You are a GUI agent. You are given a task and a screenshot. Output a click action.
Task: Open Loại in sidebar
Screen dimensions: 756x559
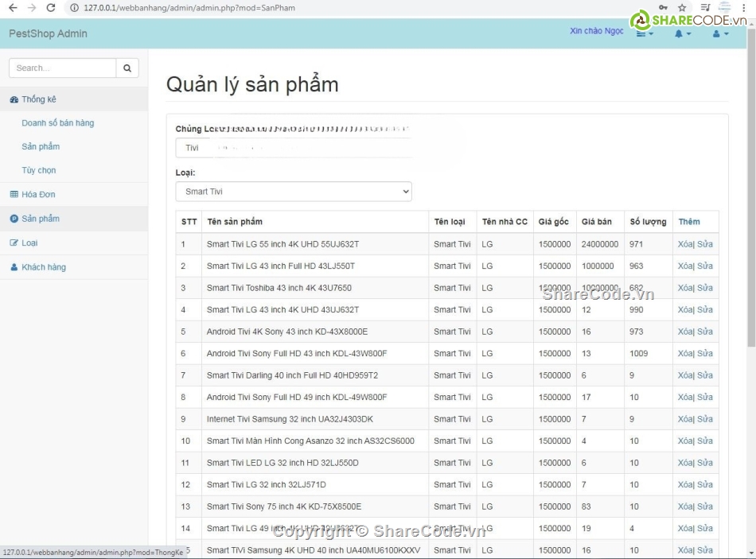pyautogui.click(x=74, y=243)
